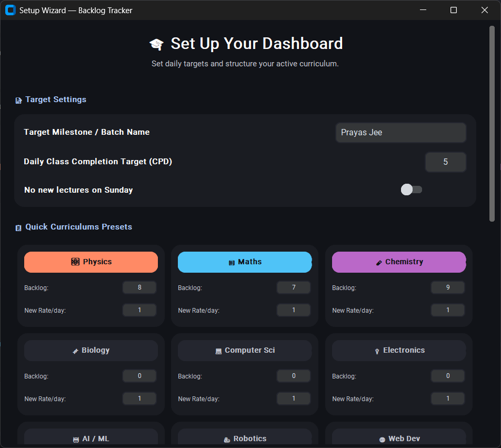
Task: Enable the Robotics preset
Action: coord(245,437)
